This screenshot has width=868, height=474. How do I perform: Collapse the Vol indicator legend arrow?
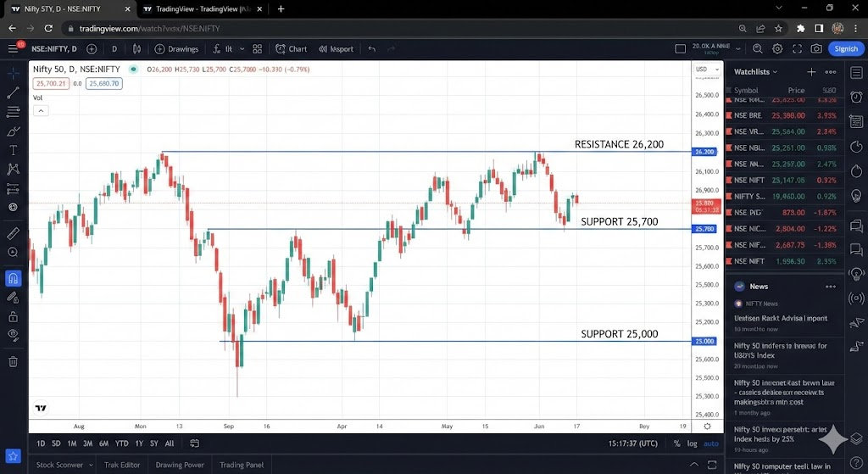point(41,111)
